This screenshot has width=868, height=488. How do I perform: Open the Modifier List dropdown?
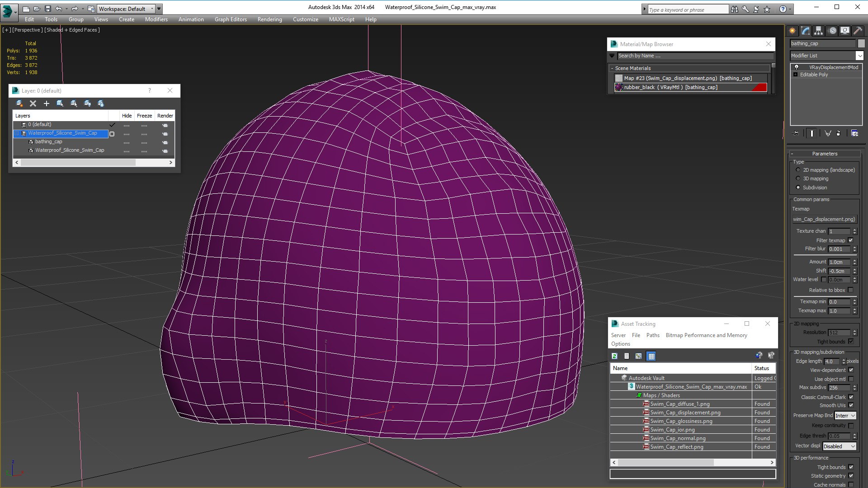point(859,56)
